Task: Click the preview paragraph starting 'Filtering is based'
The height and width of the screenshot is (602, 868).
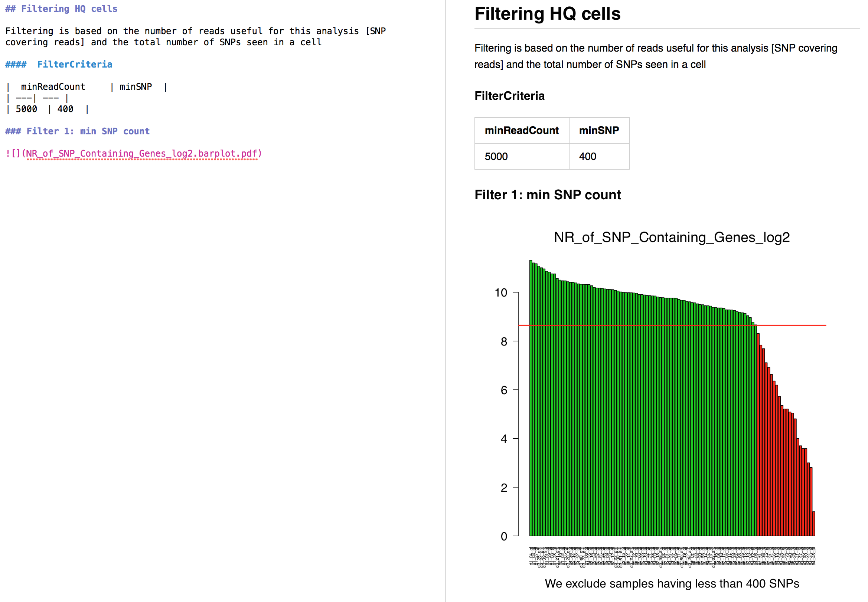Action: pyautogui.click(x=656, y=56)
